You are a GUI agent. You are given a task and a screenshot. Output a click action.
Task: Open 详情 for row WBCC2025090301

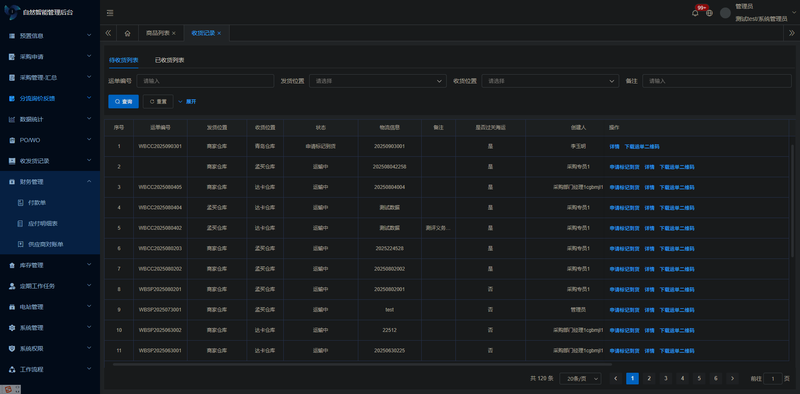click(x=614, y=146)
